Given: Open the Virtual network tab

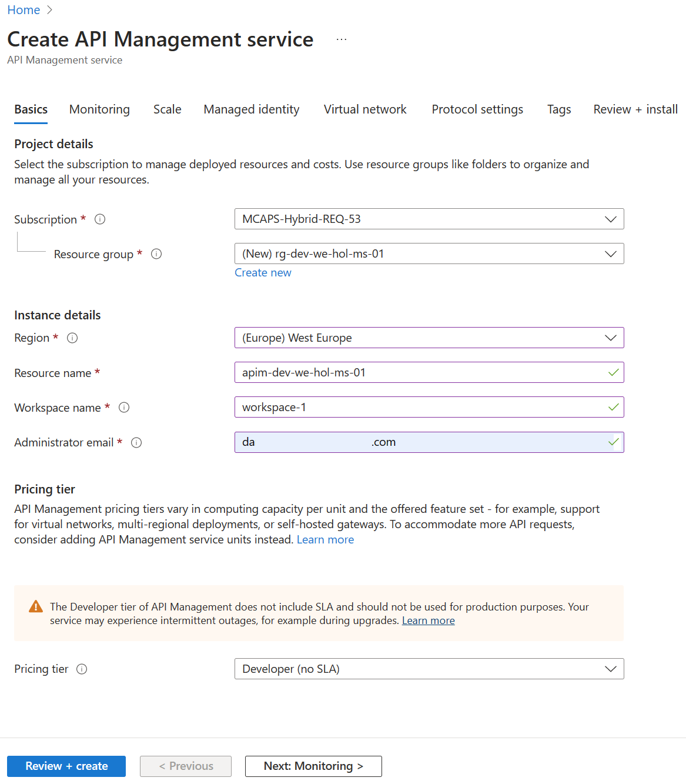Looking at the screenshot, I should tap(365, 109).
